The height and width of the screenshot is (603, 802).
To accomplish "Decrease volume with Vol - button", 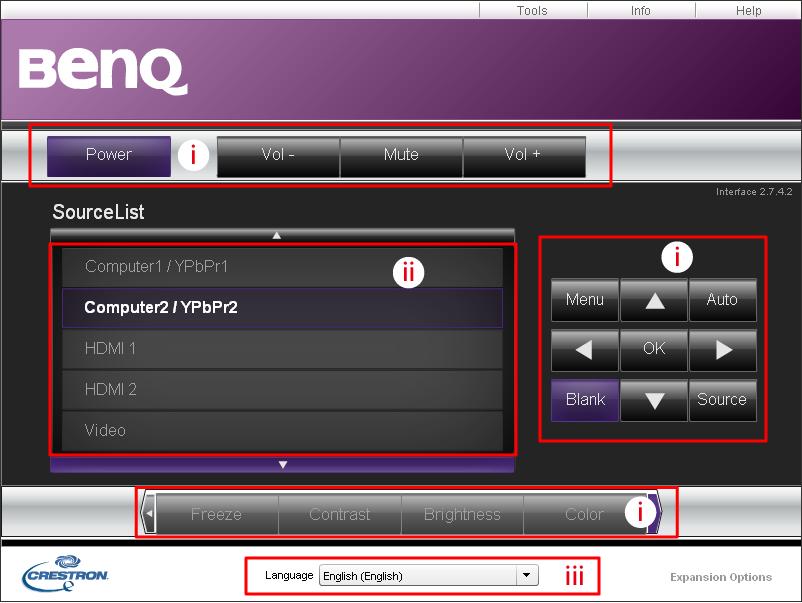I will coord(278,157).
